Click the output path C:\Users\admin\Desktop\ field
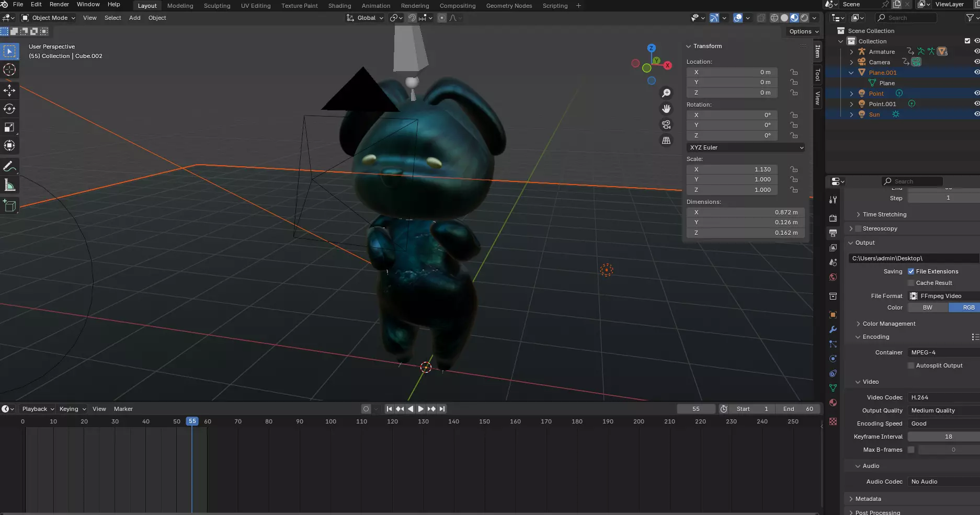 pyautogui.click(x=914, y=258)
